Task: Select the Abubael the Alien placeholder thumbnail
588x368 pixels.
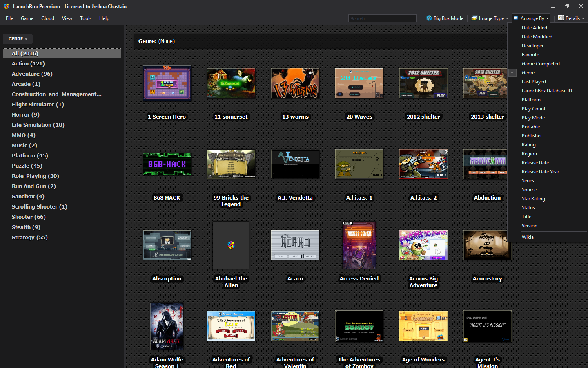Action: pos(231,245)
